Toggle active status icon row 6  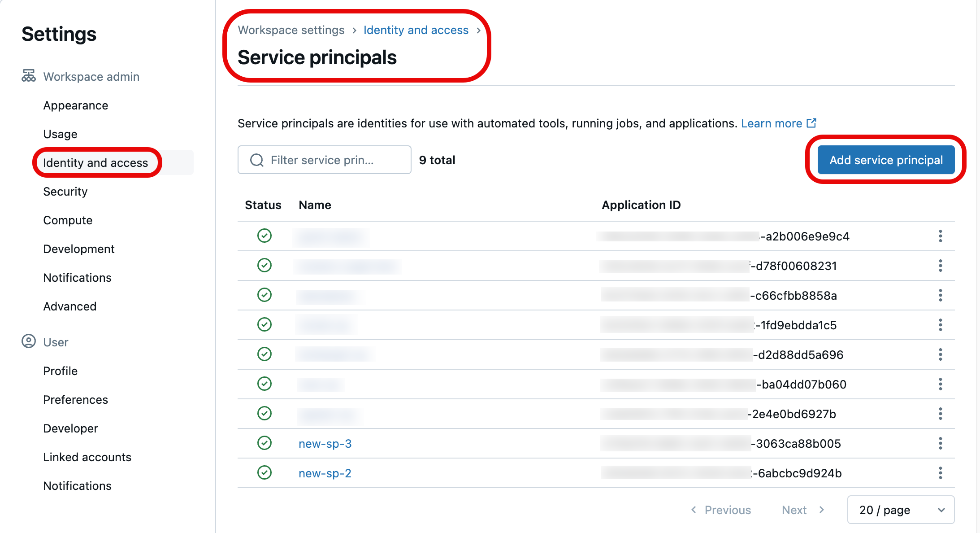tap(264, 384)
